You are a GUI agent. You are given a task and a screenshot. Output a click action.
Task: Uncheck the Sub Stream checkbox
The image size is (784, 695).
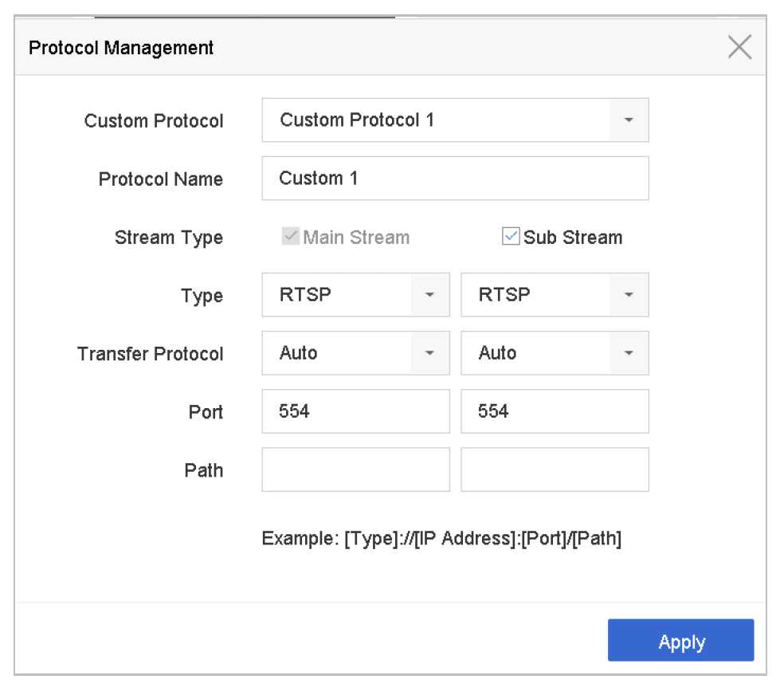tap(511, 237)
